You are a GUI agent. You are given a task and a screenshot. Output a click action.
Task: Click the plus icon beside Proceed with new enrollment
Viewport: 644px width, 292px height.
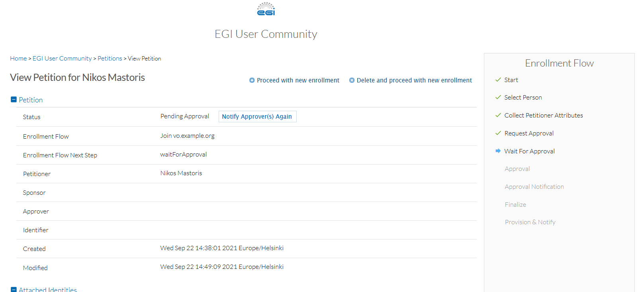[x=252, y=80]
